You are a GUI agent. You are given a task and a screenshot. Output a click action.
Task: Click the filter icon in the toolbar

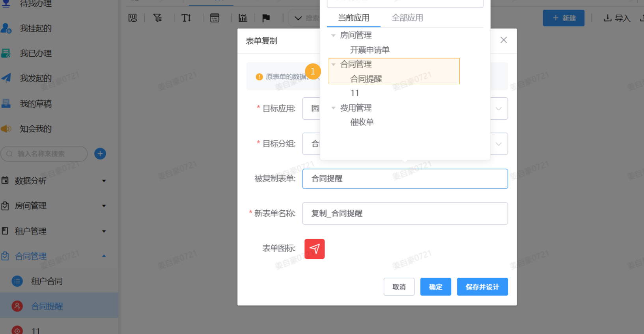(158, 18)
